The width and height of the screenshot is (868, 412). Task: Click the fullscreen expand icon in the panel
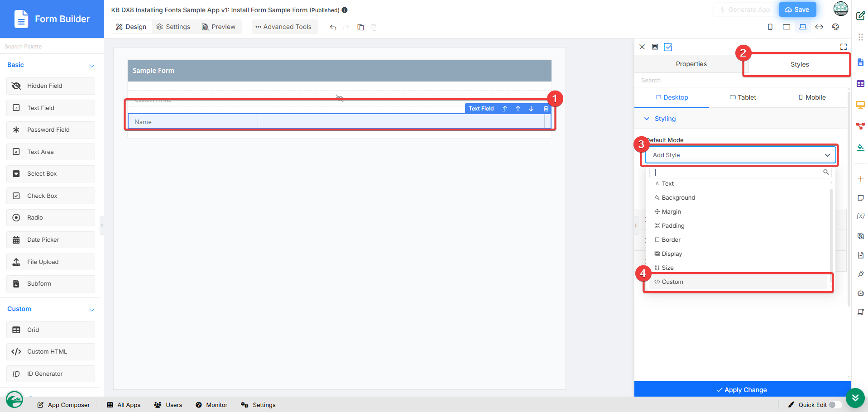click(x=843, y=47)
